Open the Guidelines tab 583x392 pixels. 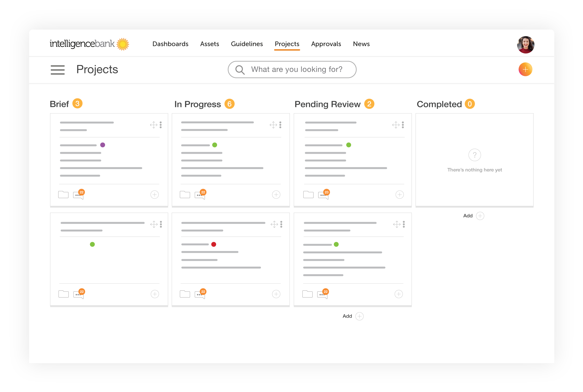(x=247, y=44)
